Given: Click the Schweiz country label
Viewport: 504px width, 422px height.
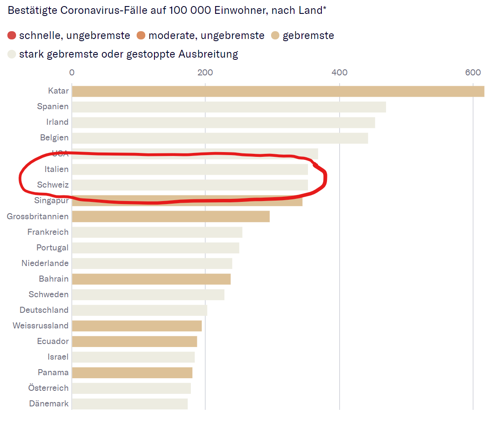Looking at the screenshot, I should tap(53, 185).
